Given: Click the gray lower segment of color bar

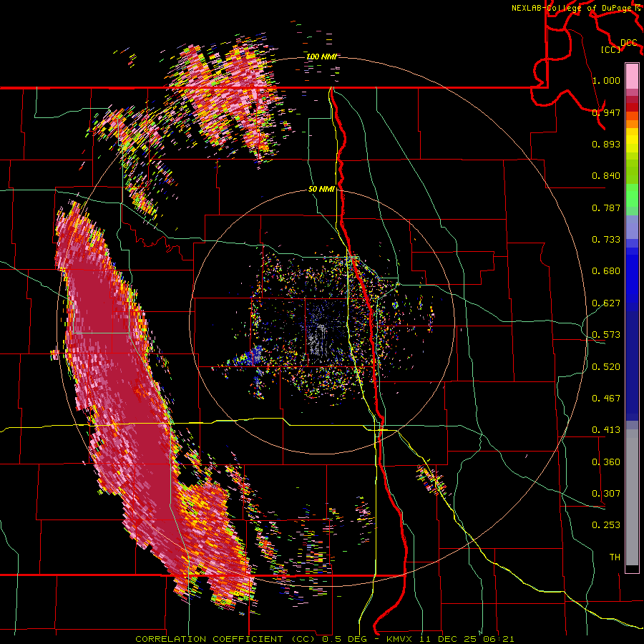Looking at the screenshot, I should (632, 499).
